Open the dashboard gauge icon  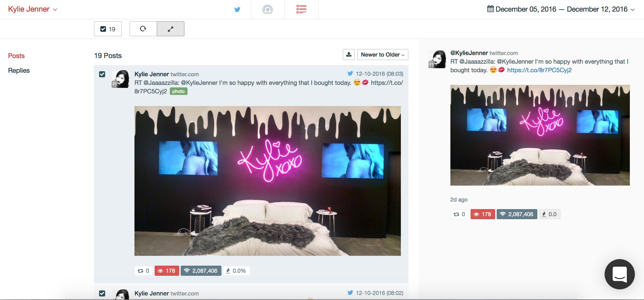coord(267,10)
